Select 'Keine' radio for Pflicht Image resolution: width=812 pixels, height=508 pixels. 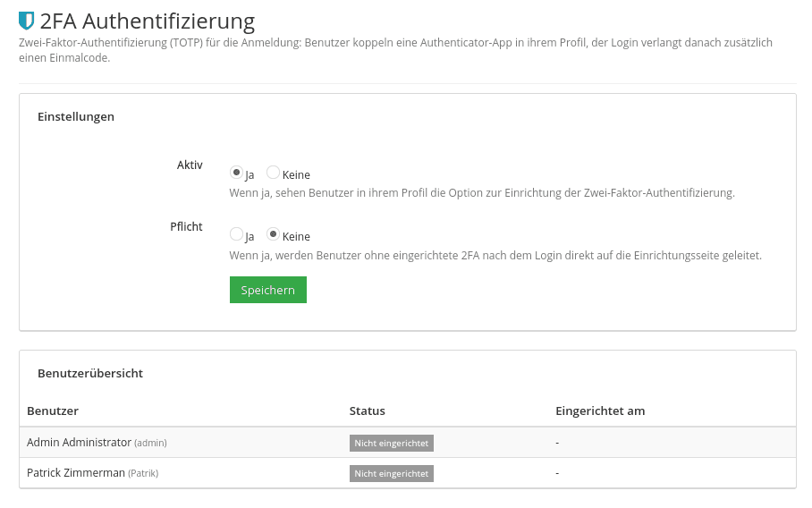[x=273, y=234]
